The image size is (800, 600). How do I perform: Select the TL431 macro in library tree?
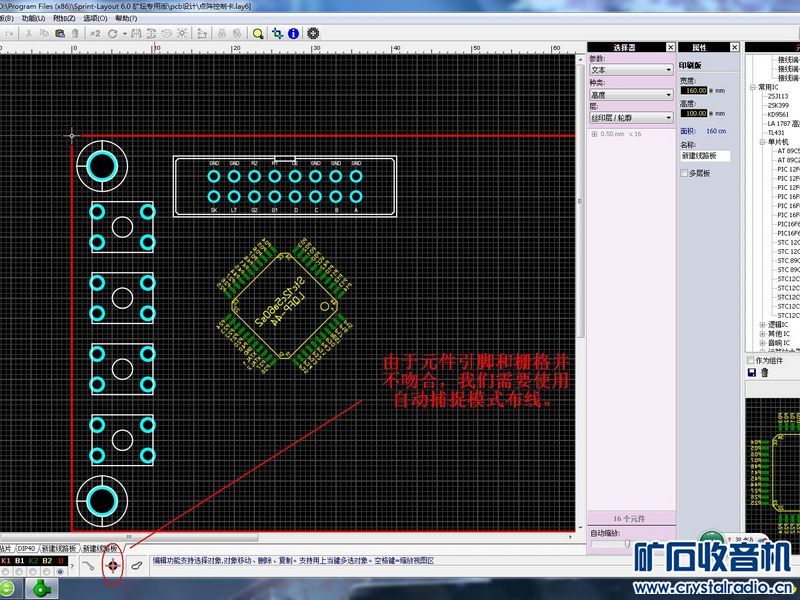pyautogui.click(x=776, y=133)
